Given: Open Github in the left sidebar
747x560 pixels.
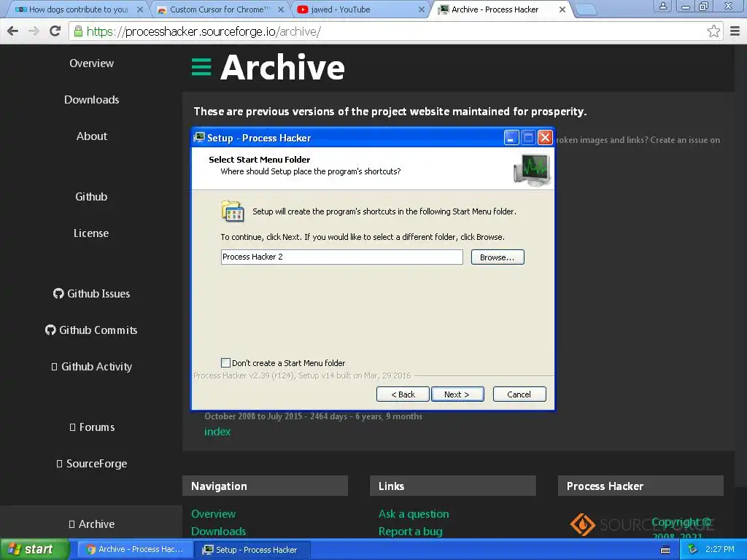Looking at the screenshot, I should (91, 197).
